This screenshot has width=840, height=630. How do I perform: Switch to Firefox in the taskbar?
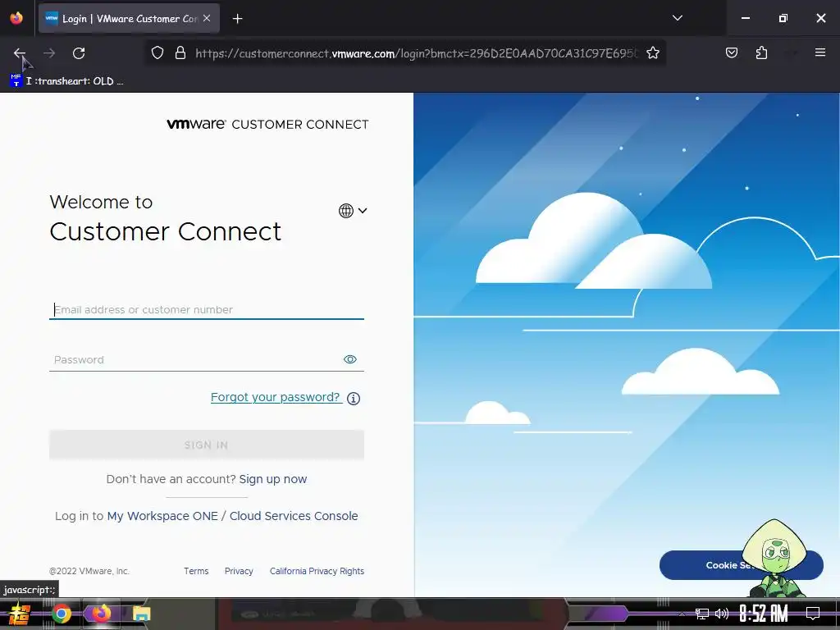point(101,614)
